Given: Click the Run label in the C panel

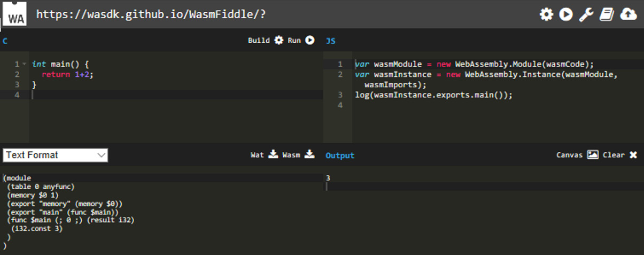Looking at the screenshot, I should pos(294,40).
